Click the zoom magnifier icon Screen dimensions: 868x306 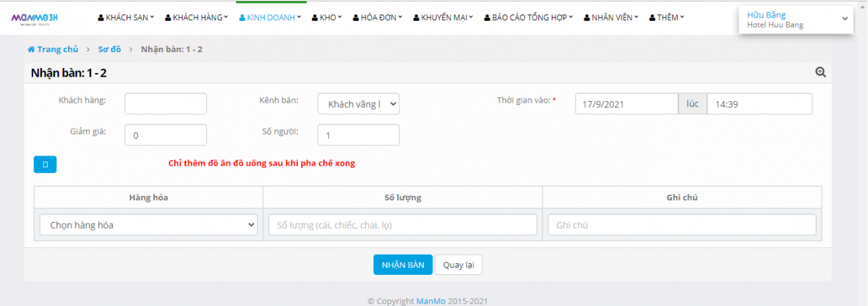tap(820, 72)
